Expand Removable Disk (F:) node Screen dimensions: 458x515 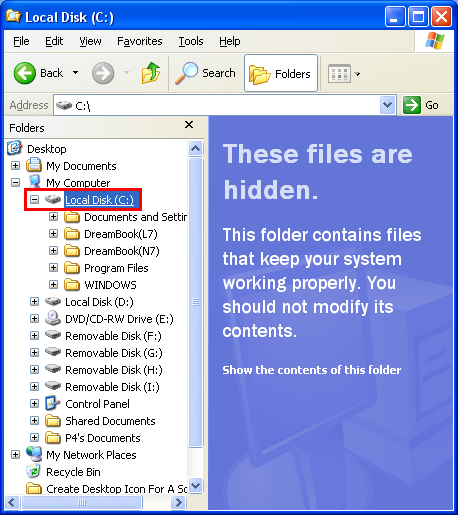pos(34,336)
